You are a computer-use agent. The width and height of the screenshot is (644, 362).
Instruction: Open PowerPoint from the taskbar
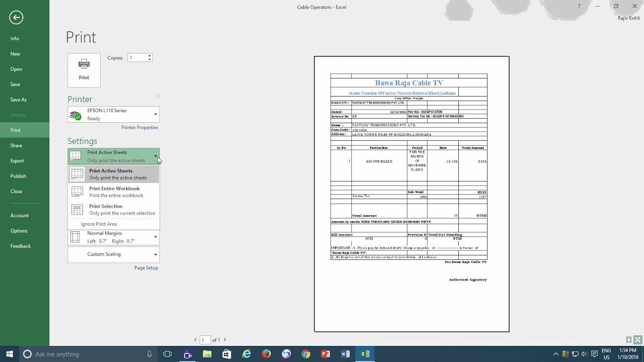[326, 354]
